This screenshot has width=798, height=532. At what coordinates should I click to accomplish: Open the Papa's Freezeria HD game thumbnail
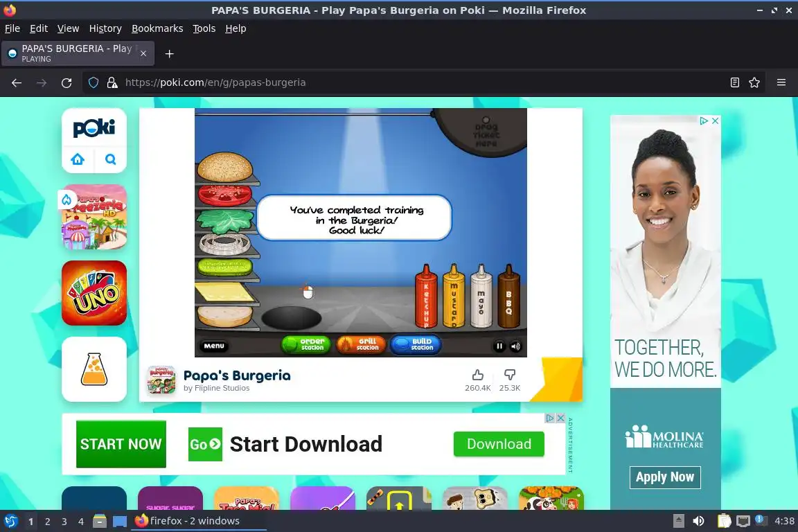coord(94,217)
